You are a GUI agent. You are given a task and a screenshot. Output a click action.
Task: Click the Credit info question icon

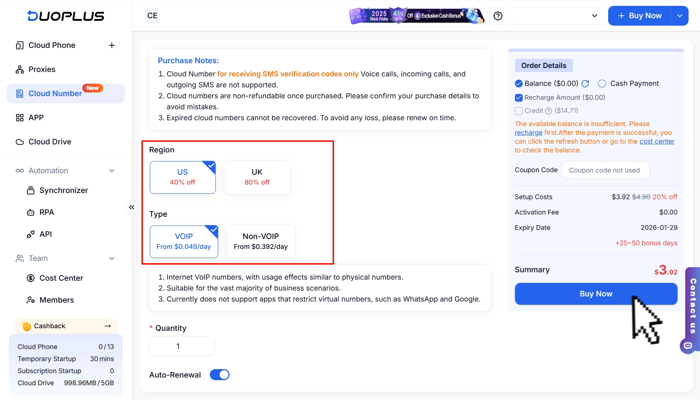(x=549, y=111)
